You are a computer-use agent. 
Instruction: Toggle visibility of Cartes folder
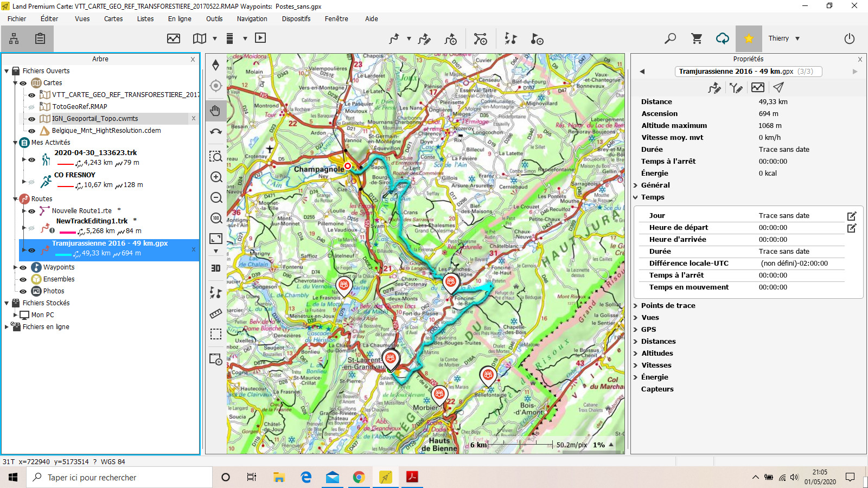click(x=23, y=83)
